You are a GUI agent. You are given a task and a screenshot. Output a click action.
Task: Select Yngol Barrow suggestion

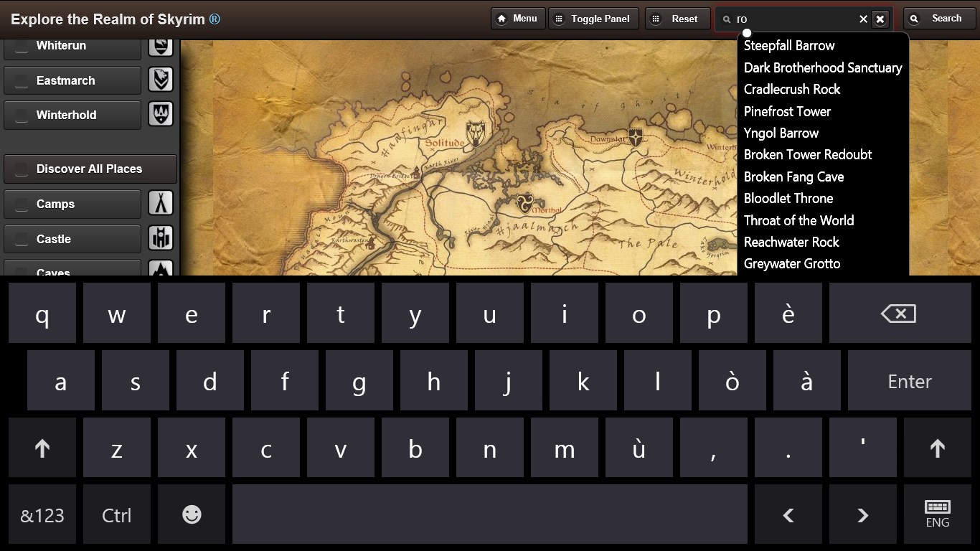pyautogui.click(x=781, y=133)
